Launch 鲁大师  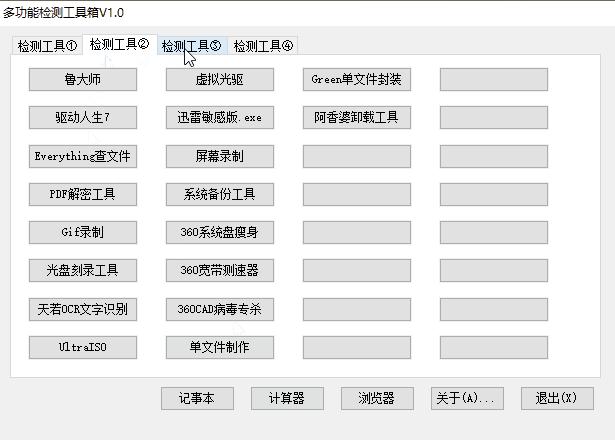83,80
